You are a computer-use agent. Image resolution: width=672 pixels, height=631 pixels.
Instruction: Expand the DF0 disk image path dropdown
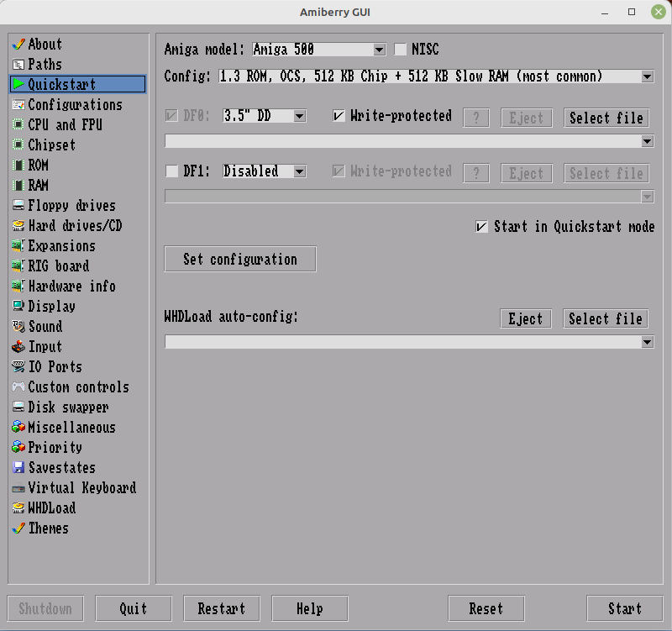coord(409,141)
